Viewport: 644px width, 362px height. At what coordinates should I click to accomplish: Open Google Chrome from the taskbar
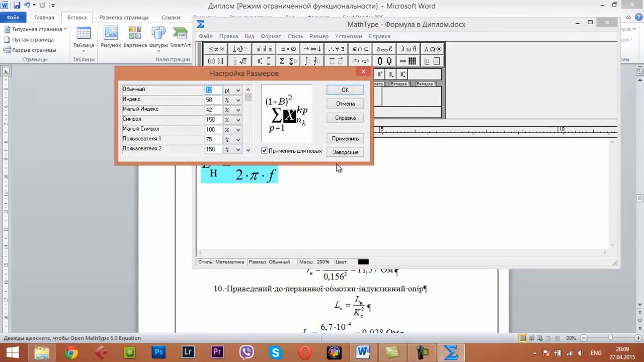(71, 352)
